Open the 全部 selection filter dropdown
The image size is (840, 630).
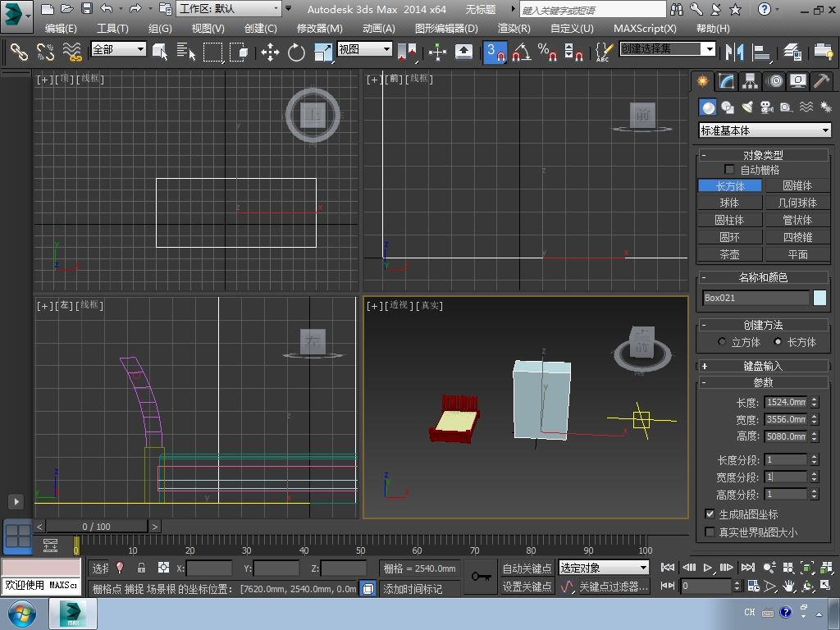pyautogui.click(x=118, y=49)
